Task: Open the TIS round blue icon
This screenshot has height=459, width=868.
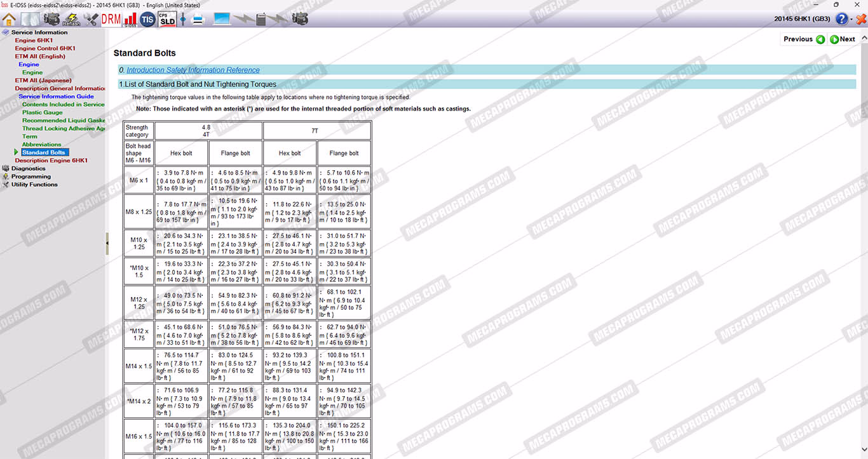Action: click(x=147, y=19)
